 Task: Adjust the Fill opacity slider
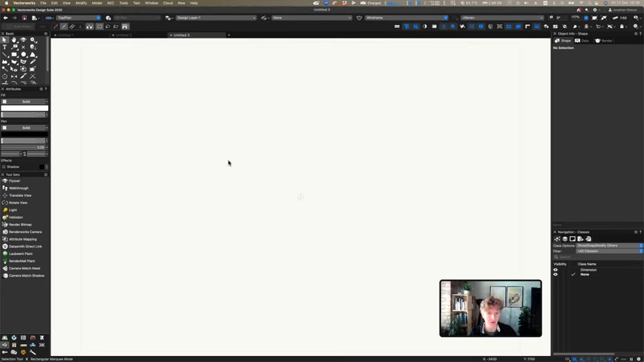23,115
